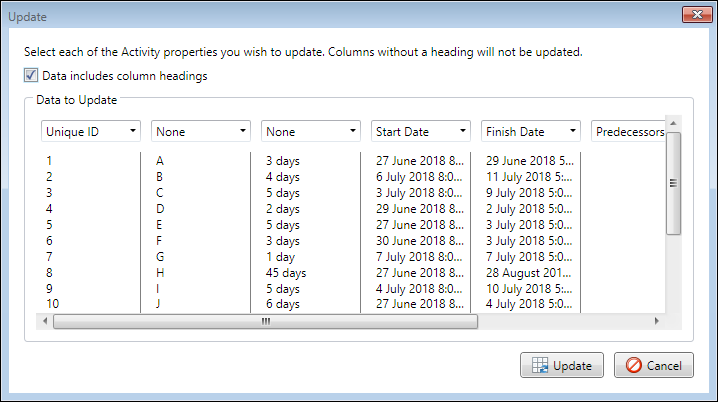
Task: Click the vertical scrollbar thumb
Action: [673, 183]
